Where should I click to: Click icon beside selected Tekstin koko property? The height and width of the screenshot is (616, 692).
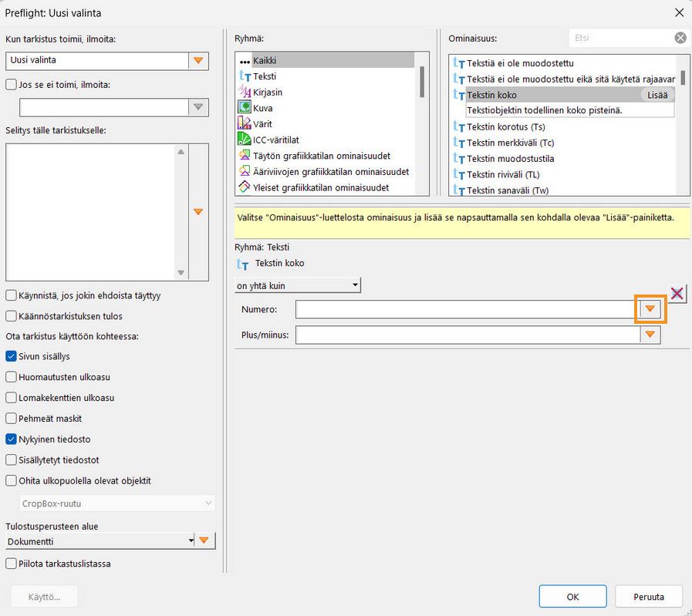click(x=459, y=95)
